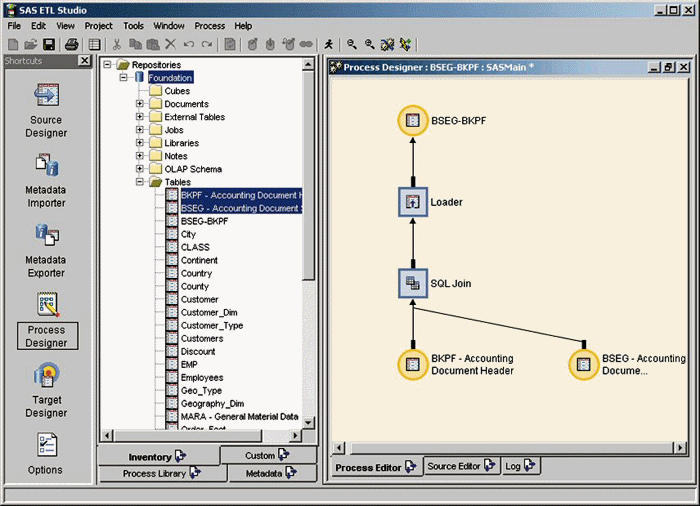Click the Delete X toolbar icon

(x=171, y=44)
